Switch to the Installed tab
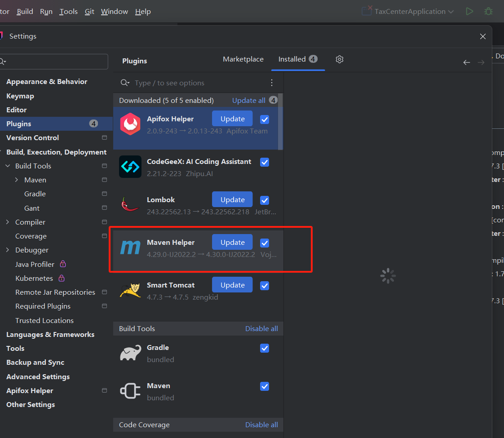504x438 pixels. [298, 59]
